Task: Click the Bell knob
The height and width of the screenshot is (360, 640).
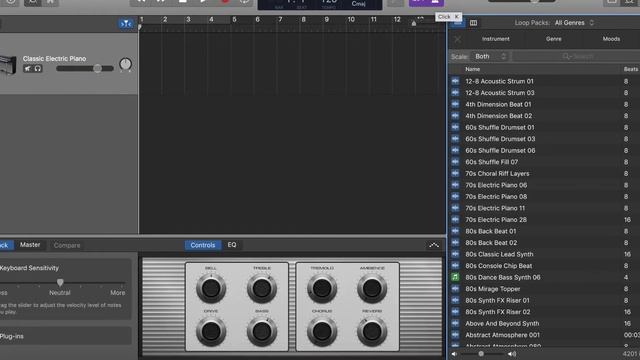Action: (x=211, y=288)
